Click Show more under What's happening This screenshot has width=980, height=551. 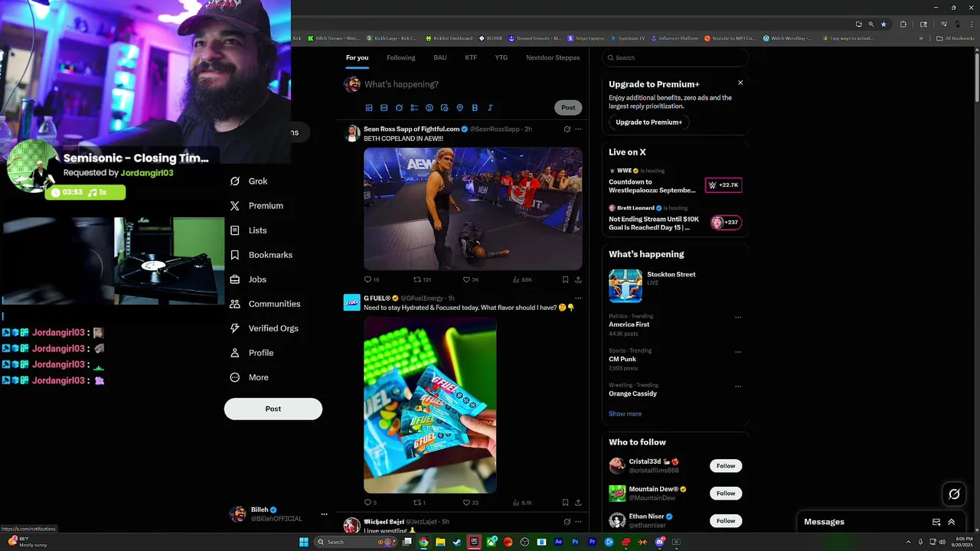pyautogui.click(x=626, y=414)
